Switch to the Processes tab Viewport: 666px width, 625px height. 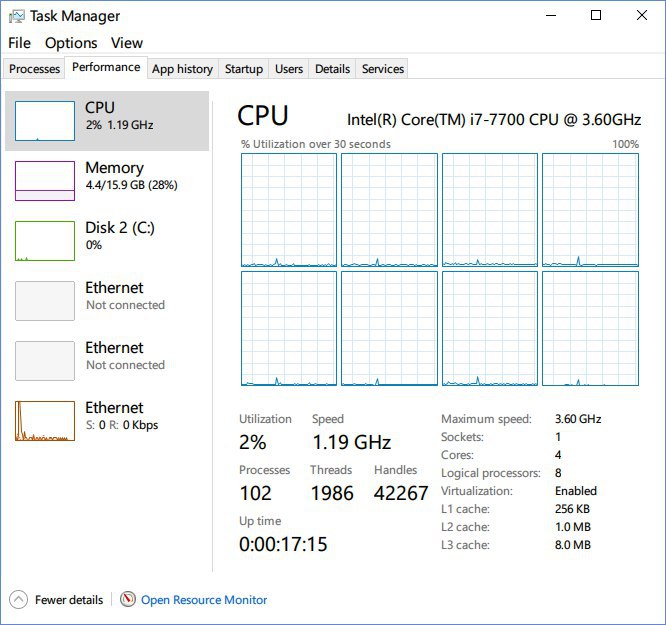(x=35, y=69)
